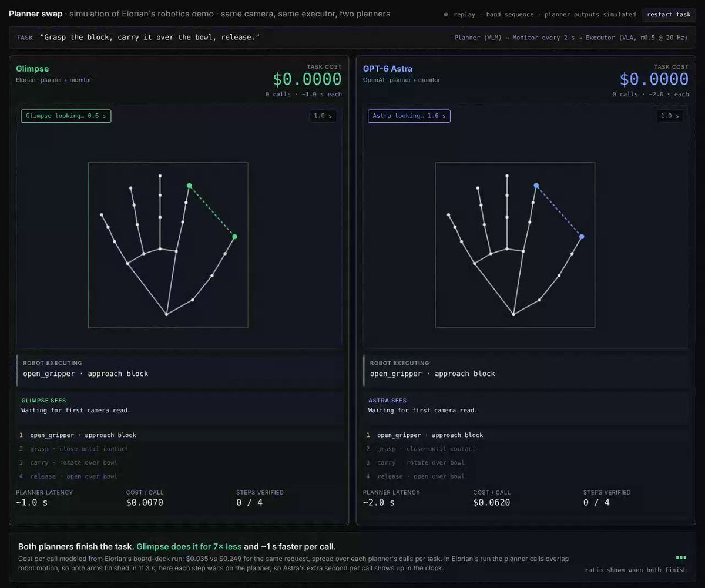Click the 1.0 s timer in Astra panel

point(670,116)
